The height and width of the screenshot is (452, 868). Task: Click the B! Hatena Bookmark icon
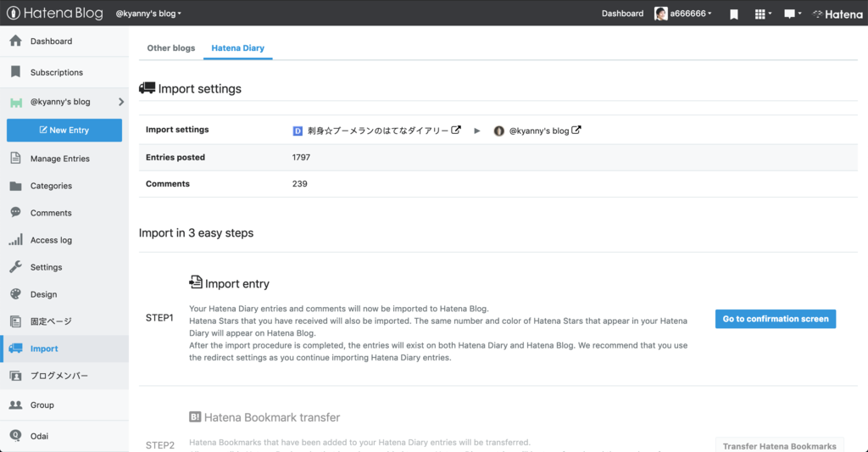(x=195, y=416)
